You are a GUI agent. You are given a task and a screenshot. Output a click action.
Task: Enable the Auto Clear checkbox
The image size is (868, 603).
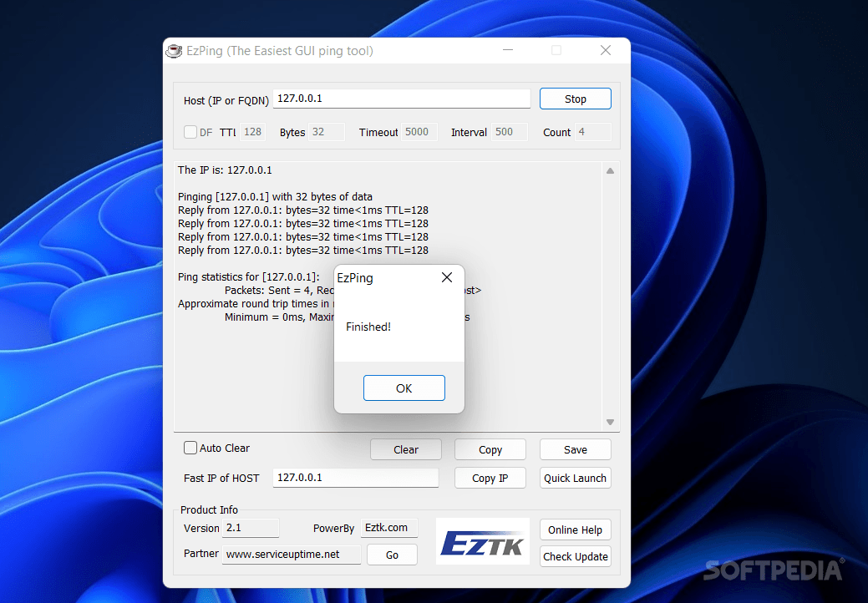pos(190,448)
